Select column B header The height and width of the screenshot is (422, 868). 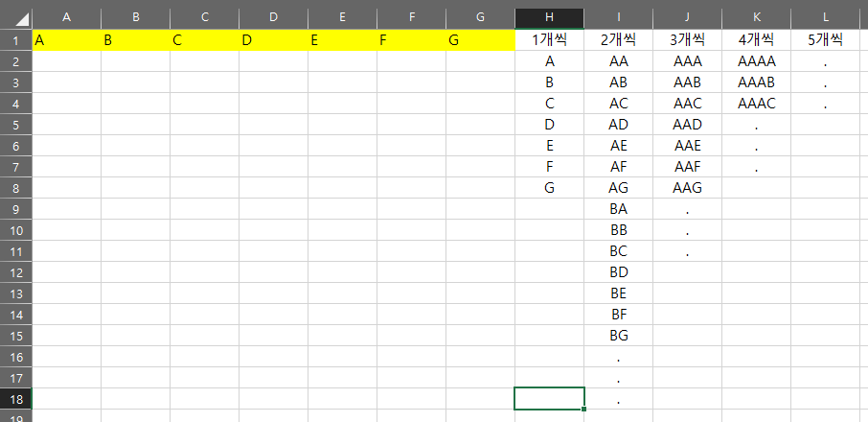(x=136, y=19)
